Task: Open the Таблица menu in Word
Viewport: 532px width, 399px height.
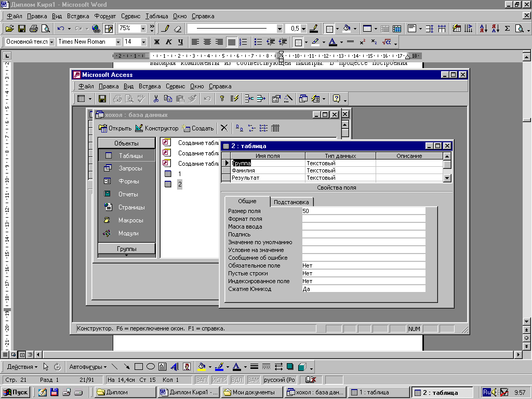Action: 157,16
